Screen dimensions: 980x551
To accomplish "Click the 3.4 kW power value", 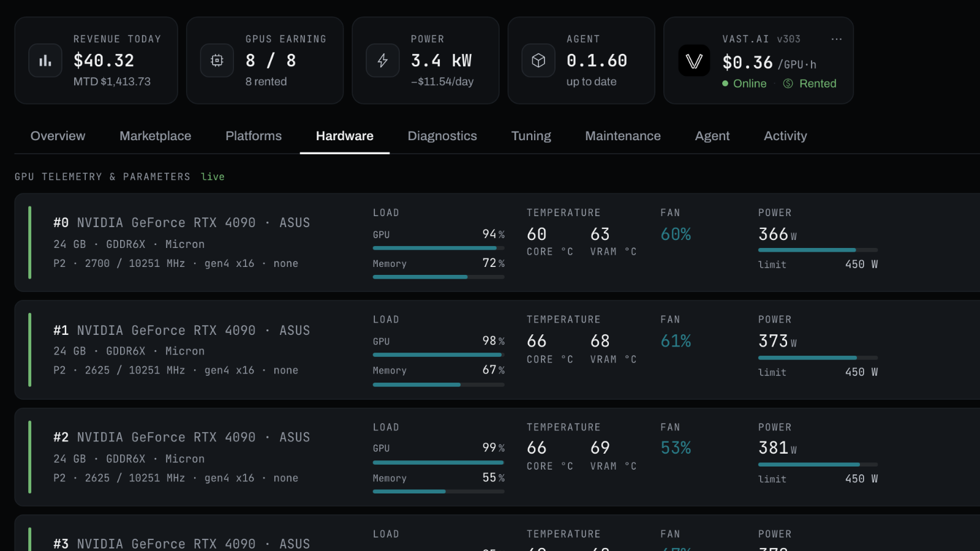I will point(442,61).
